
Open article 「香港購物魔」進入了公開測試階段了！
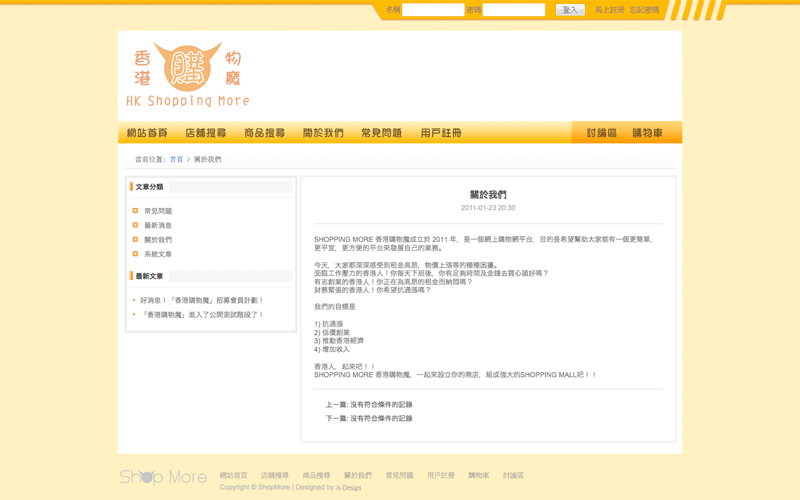coord(202,314)
